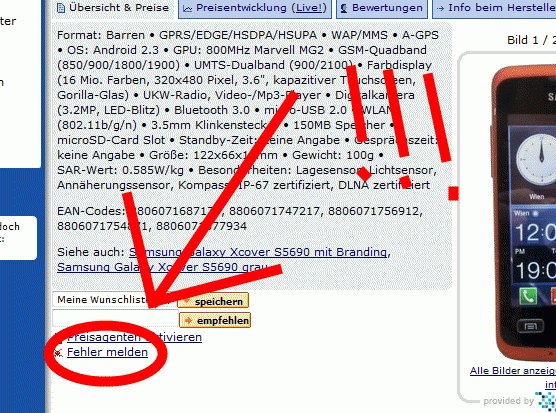Screen dimensions: 556x413
Task: Switch to Preisentwicklung (Live!) tab
Action: [255, 8]
